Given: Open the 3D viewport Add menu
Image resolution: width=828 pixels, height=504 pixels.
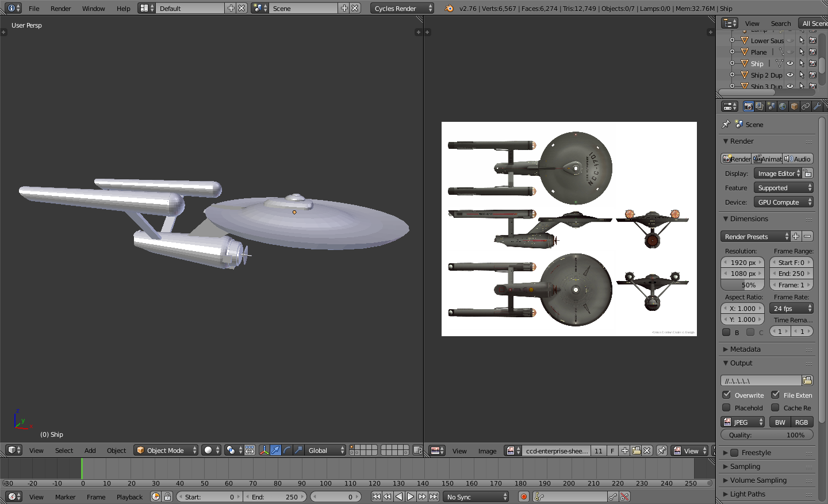Looking at the screenshot, I should coord(90,450).
